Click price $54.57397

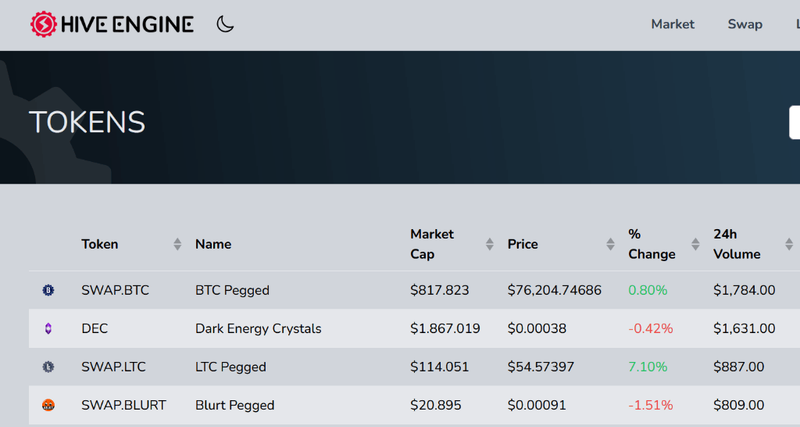pyautogui.click(x=541, y=367)
